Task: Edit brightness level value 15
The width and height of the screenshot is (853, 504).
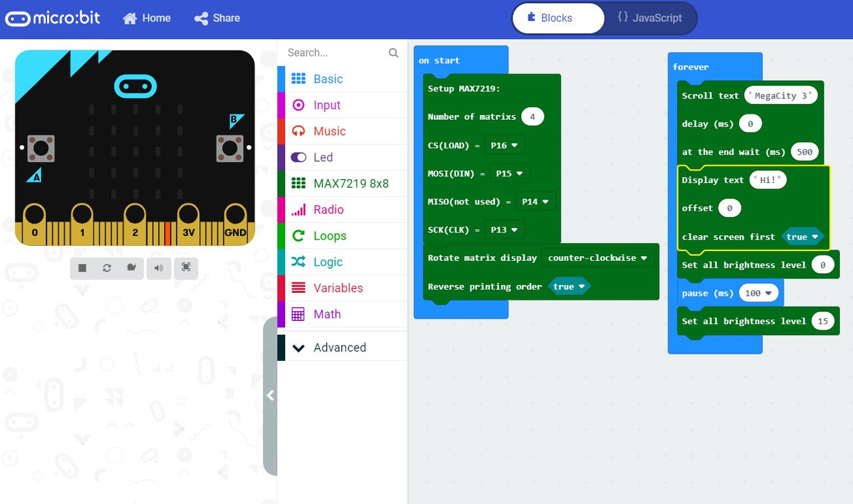Action: point(823,321)
